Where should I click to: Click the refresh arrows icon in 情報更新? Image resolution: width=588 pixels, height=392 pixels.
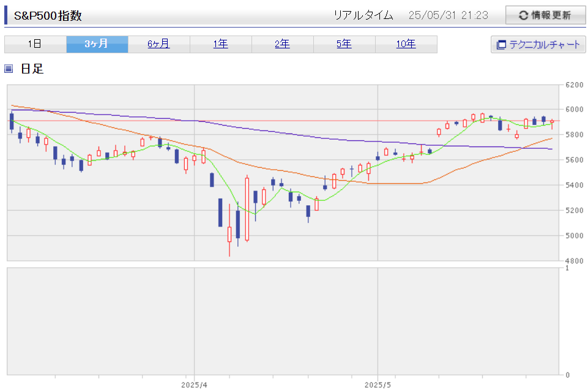pyautogui.click(x=524, y=15)
